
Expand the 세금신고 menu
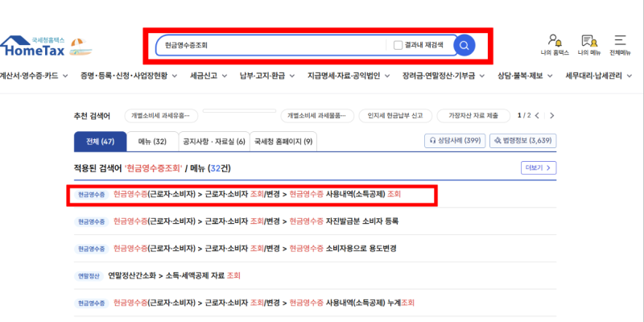tap(208, 76)
